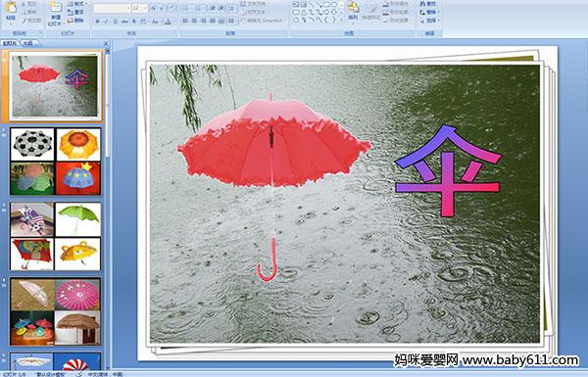Click the Convert to SmartArt button
This screenshot has width=588, height=377.
[x=264, y=21]
